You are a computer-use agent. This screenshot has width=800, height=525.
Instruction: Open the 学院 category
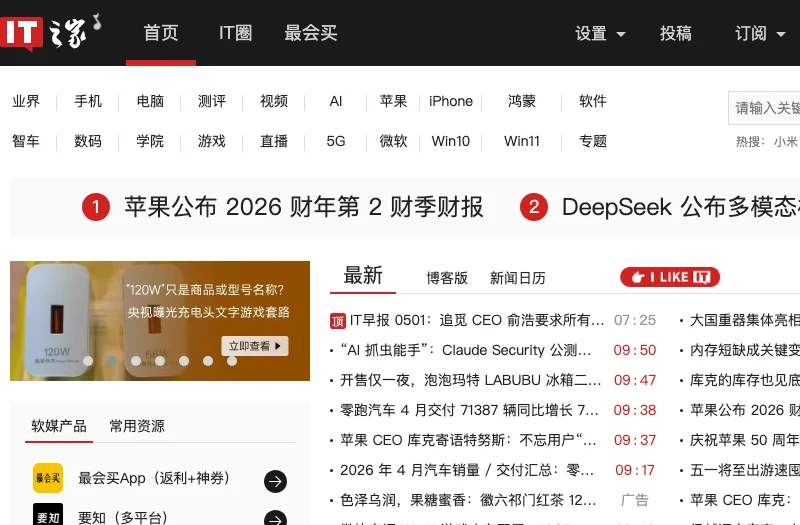click(150, 141)
